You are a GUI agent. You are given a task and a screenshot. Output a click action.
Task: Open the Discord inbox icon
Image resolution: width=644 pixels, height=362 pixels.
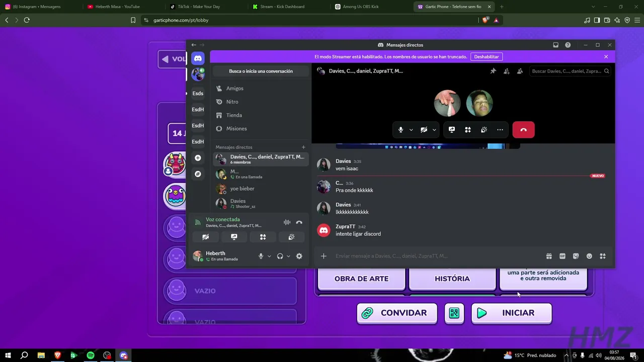point(555,45)
